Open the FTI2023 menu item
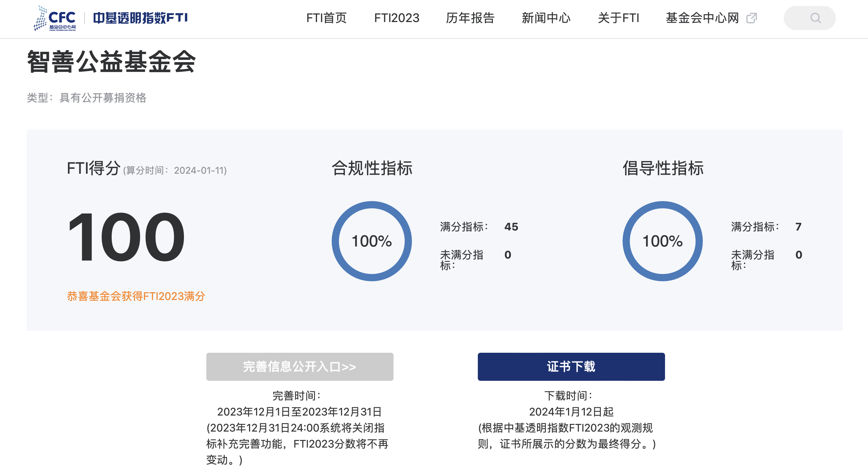The height and width of the screenshot is (475, 868). tap(397, 18)
